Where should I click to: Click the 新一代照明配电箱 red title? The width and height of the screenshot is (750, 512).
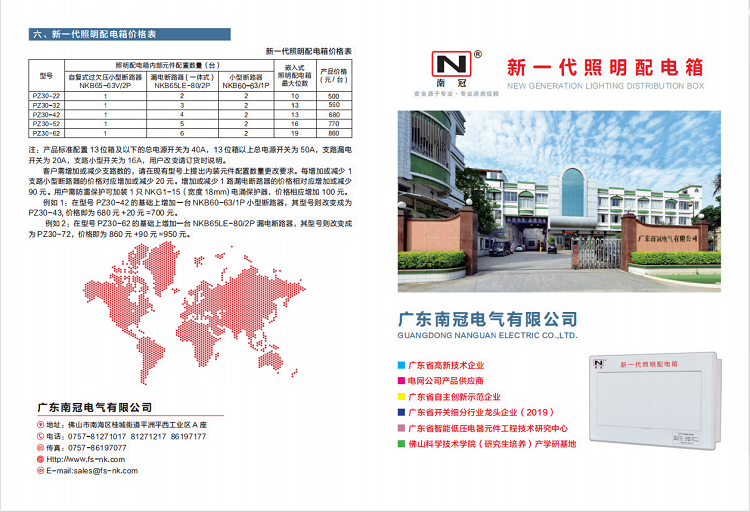click(605, 68)
